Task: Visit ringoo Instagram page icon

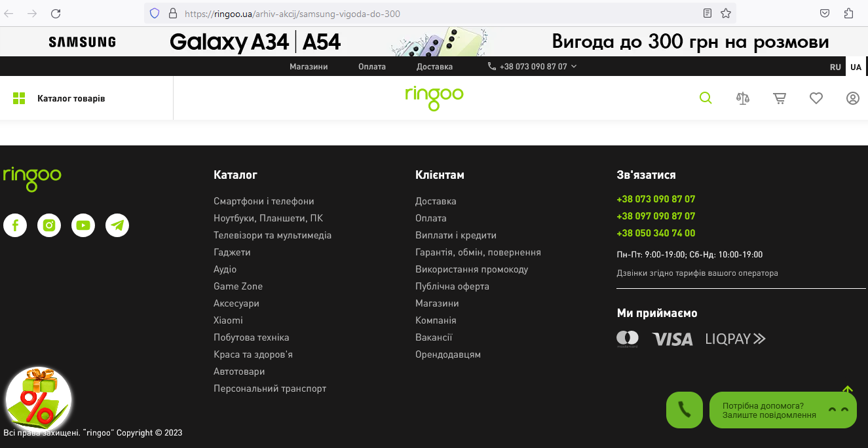Action: [49, 225]
